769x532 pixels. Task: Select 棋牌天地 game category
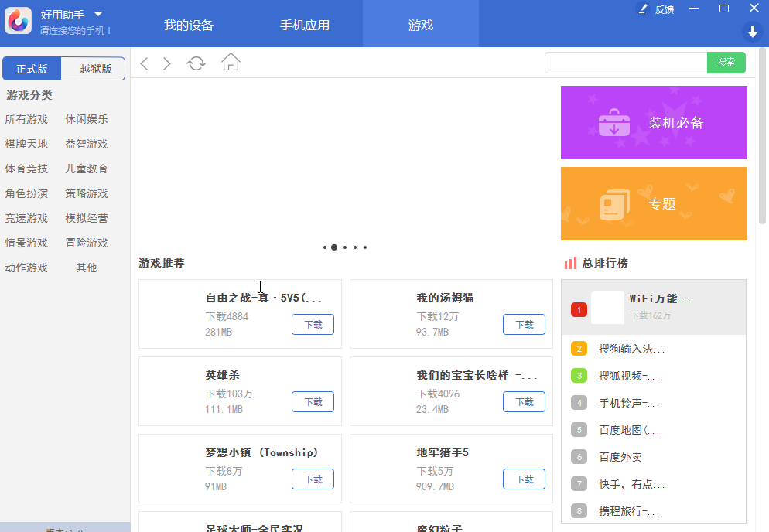[x=26, y=144]
